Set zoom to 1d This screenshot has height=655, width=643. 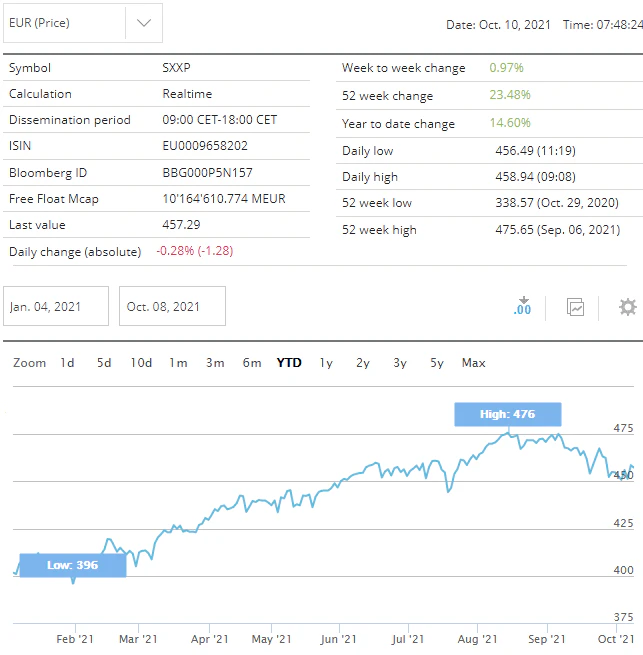pos(67,363)
